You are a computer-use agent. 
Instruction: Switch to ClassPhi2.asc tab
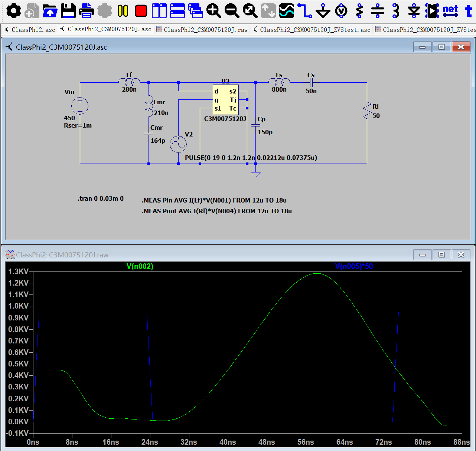click(30, 30)
